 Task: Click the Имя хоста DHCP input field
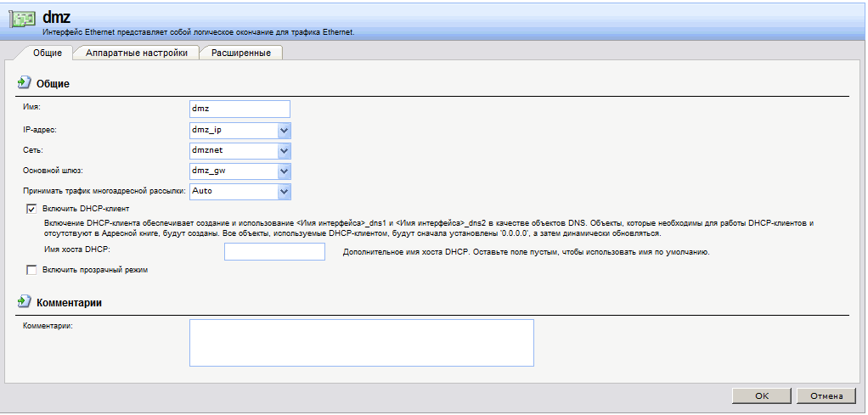tap(274, 252)
